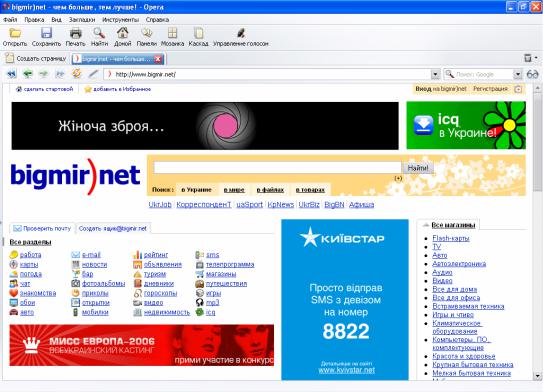The image size is (543, 392).
Task: Click the Google search field
Action: pyautogui.click(x=483, y=74)
